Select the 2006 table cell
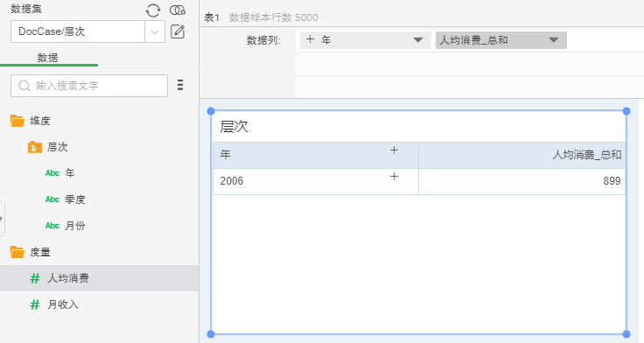The image size is (644, 343). pyautogui.click(x=316, y=181)
